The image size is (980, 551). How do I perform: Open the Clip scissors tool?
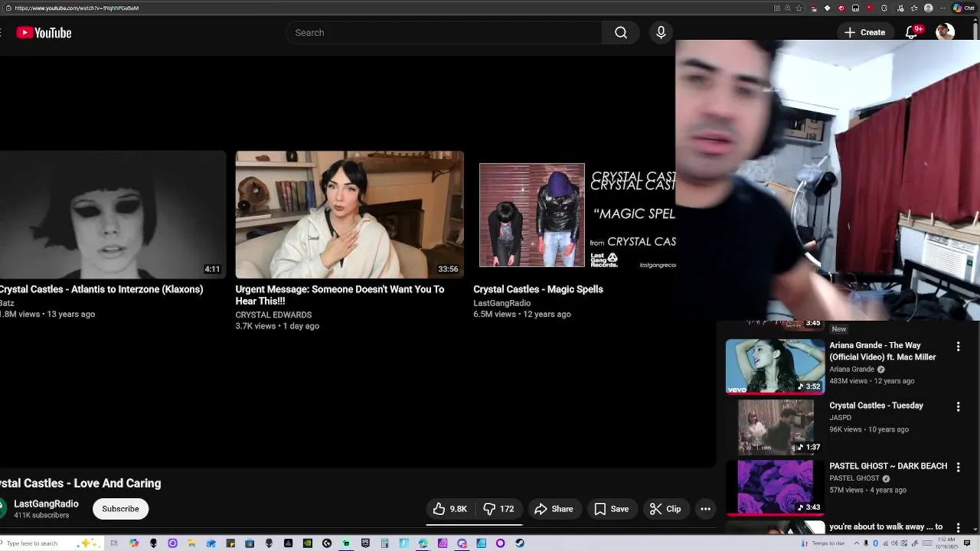pos(665,509)
